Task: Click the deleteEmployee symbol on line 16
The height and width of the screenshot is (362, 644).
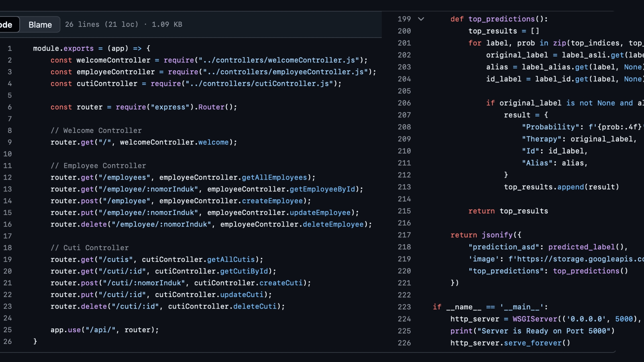Action: [x=333, y=224]
